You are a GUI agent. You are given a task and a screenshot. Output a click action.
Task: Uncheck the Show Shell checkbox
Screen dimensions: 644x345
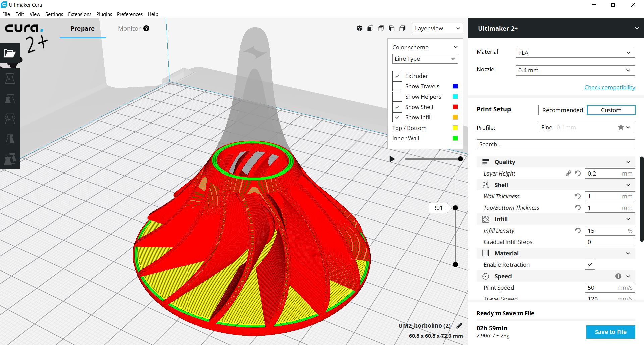397,107
